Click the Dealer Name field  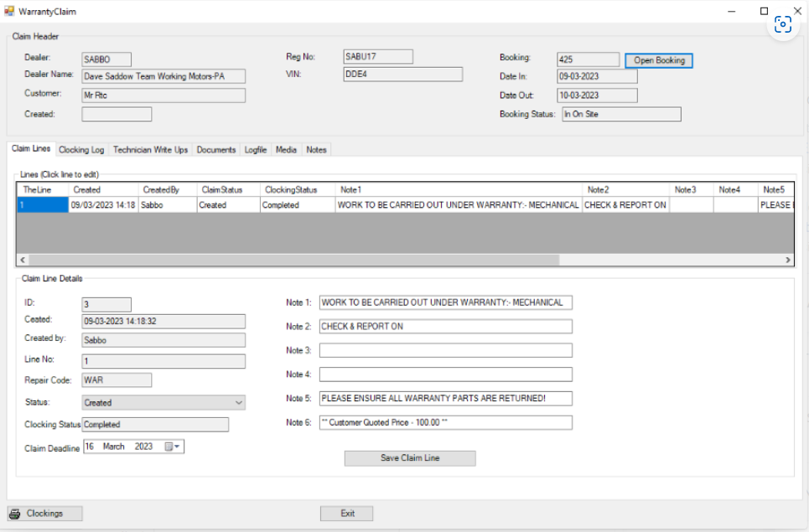tap(163, 76)
